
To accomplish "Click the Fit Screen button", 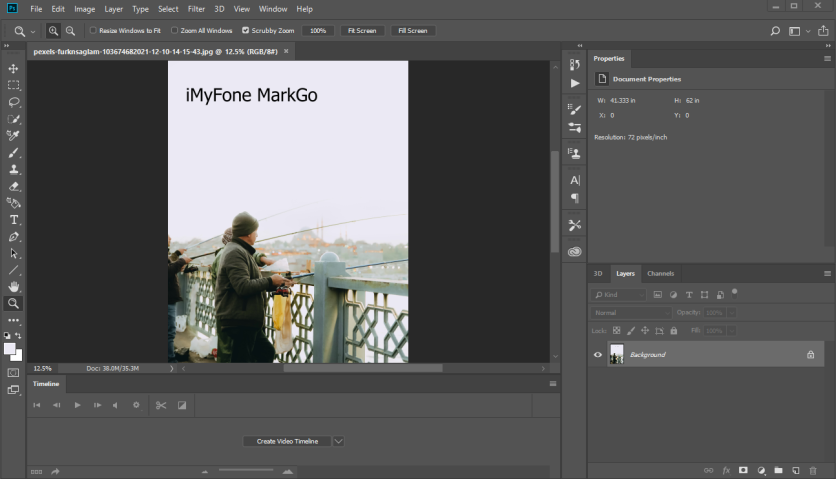I will (x=362, y=30).
